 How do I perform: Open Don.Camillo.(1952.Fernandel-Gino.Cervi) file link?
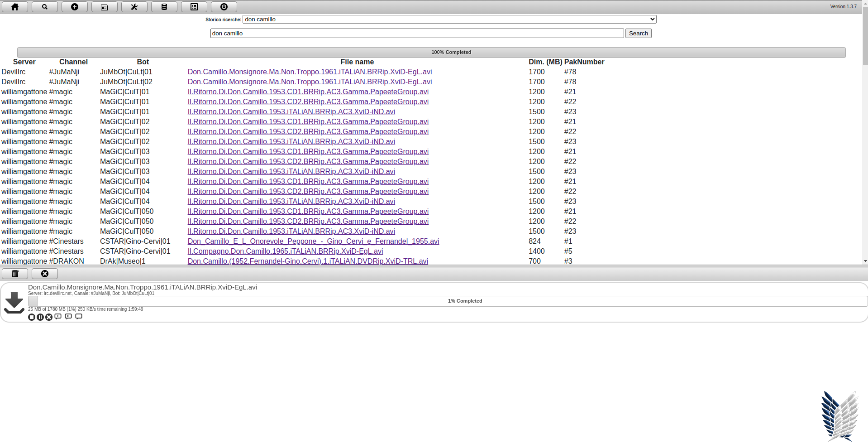(x=308, y=261)
